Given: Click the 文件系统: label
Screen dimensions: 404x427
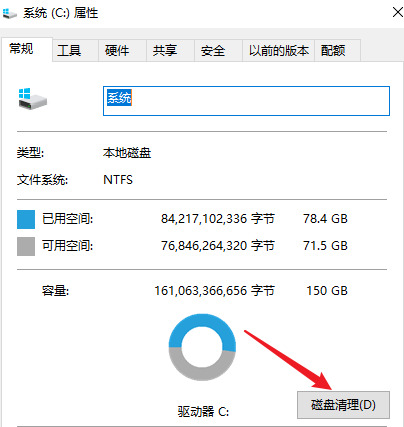Looking at the screenshot, I should click(42, 180).
